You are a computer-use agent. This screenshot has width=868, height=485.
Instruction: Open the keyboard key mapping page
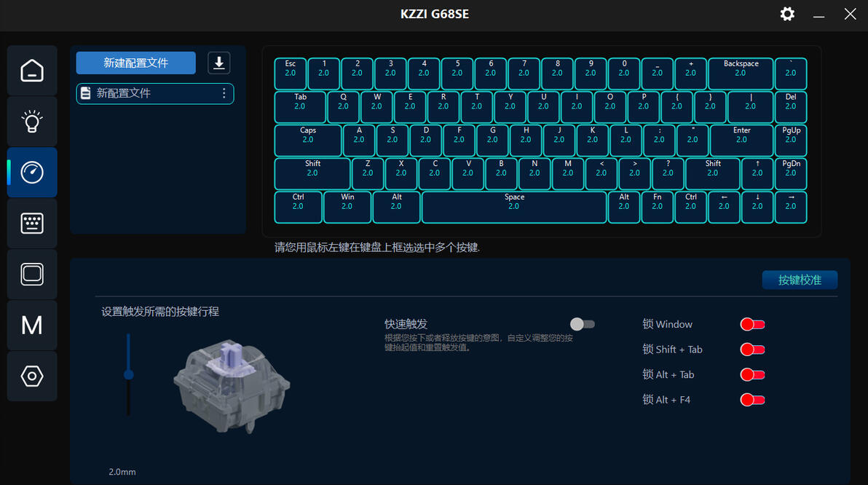click(32, 223)
